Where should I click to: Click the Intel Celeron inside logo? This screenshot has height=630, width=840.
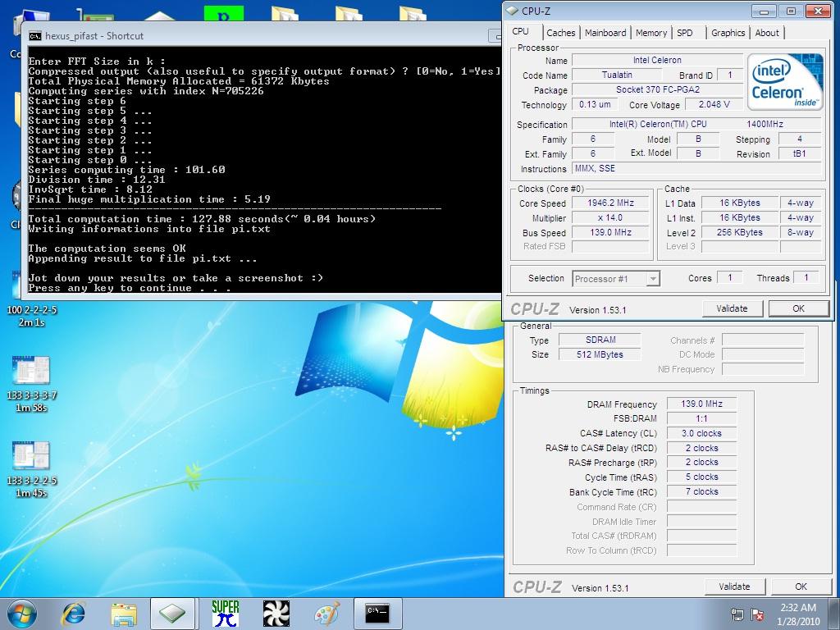point(785,81)
